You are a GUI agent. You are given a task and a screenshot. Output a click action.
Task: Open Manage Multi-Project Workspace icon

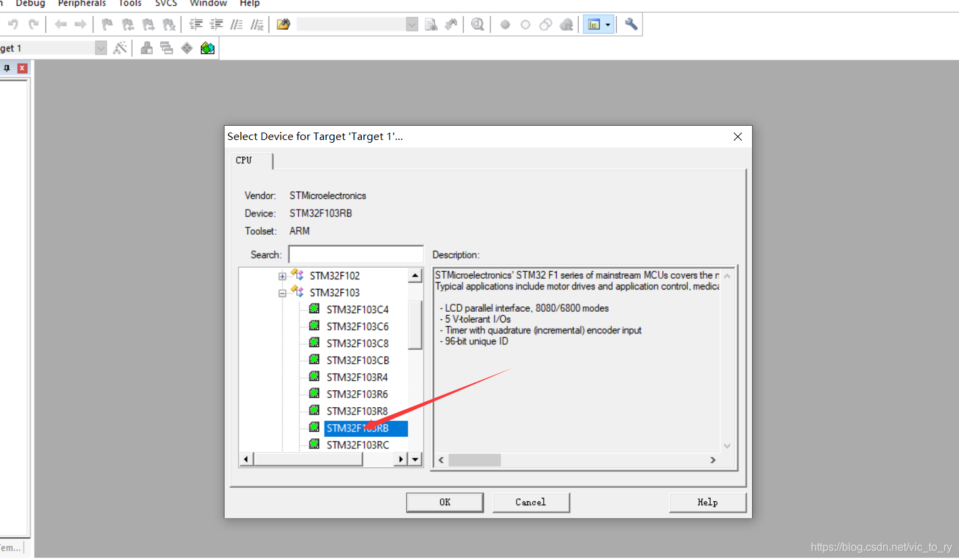166,48
